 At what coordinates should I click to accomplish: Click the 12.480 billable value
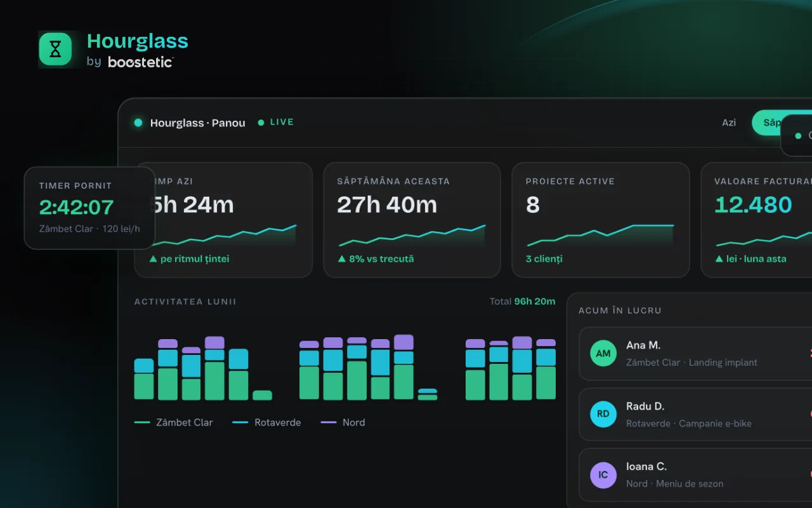point(753,204)
